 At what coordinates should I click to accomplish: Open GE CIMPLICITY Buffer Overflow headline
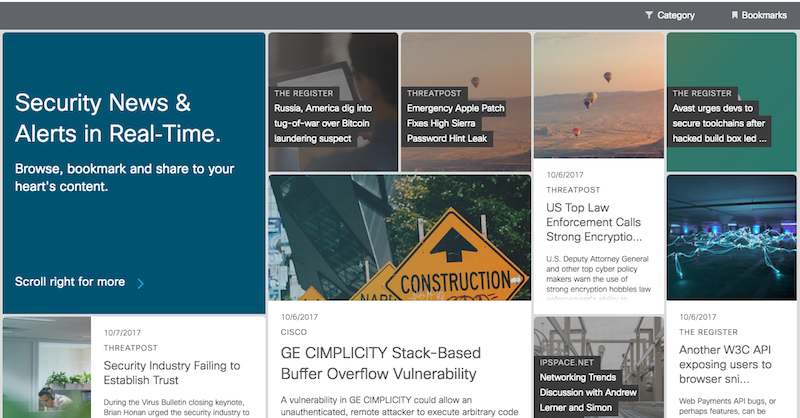(x=380, y=363)
